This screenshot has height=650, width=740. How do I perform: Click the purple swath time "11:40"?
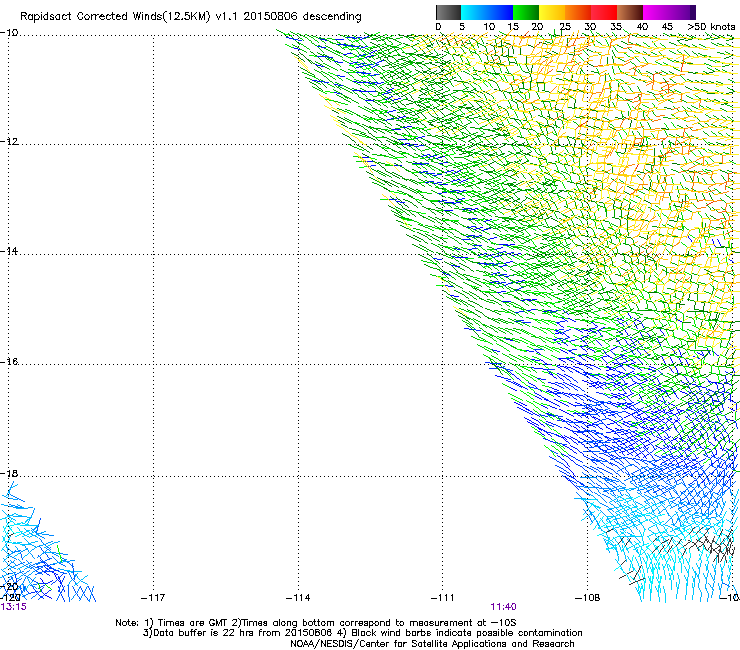click(503, 607)
